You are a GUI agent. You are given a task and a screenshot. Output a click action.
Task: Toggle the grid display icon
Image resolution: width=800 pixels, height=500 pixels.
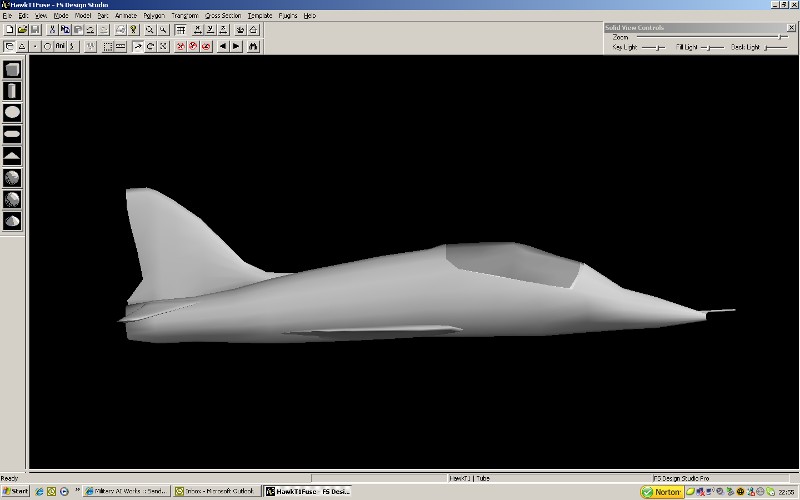point(180,30)
